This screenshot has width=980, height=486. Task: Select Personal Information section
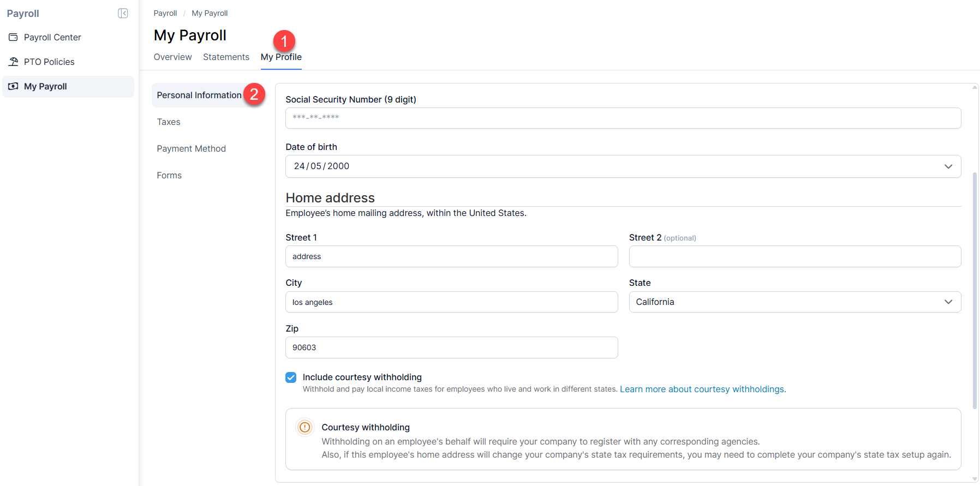pos(199,95)
